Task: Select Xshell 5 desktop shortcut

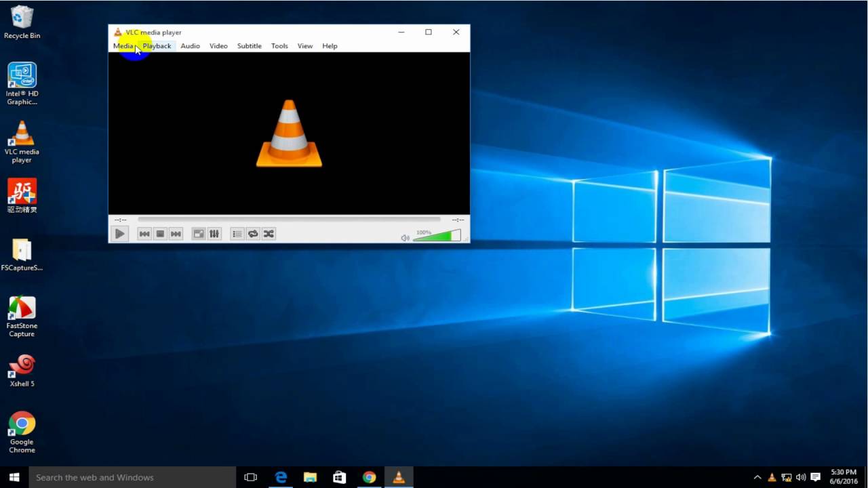Action: pyautogui.click(x=22, y=371)
